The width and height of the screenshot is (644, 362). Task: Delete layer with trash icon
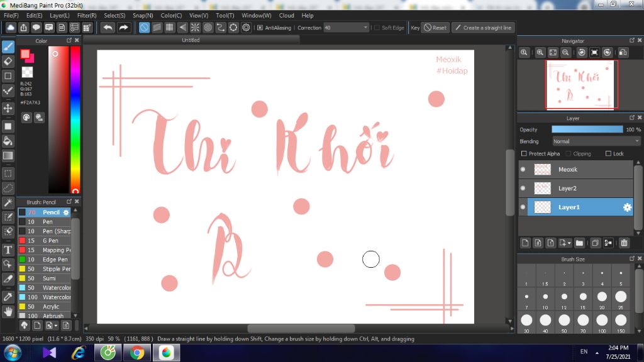(x=625, y=243)
